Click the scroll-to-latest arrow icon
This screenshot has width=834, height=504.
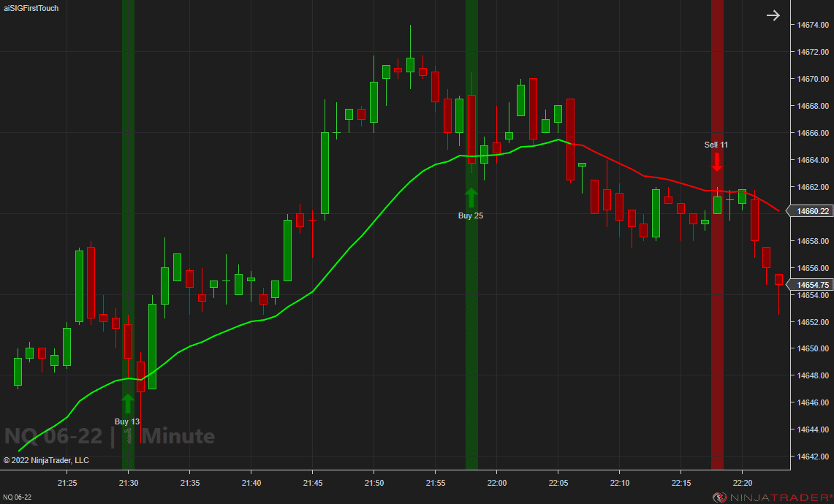[x=773, y=15]
